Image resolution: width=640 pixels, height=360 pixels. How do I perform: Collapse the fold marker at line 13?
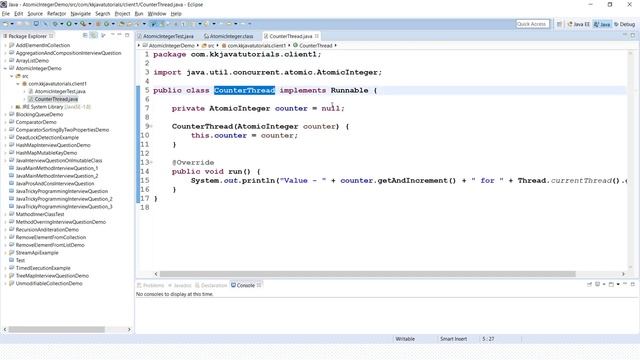151,162
